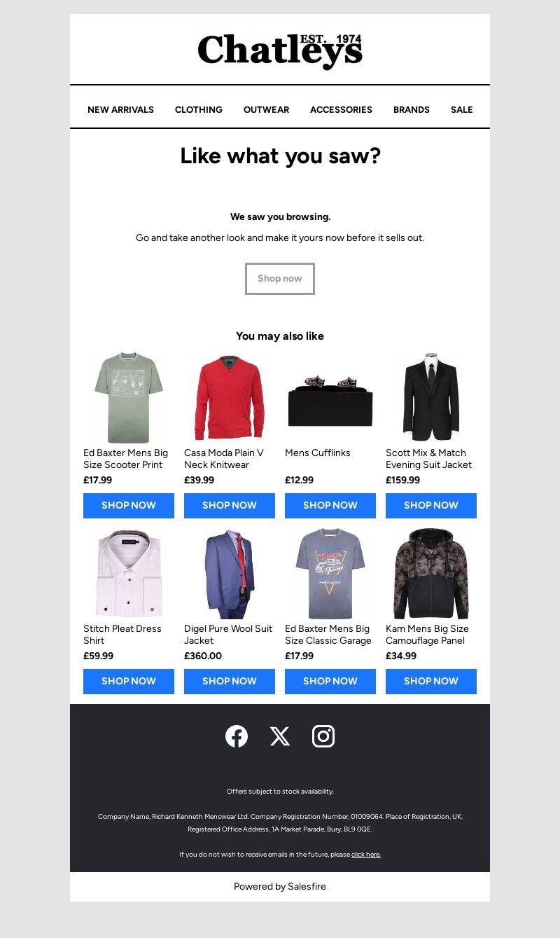Screen dimensions: 560x938
Task: Open ACCESSORIES navigation link
Action: 341,110
